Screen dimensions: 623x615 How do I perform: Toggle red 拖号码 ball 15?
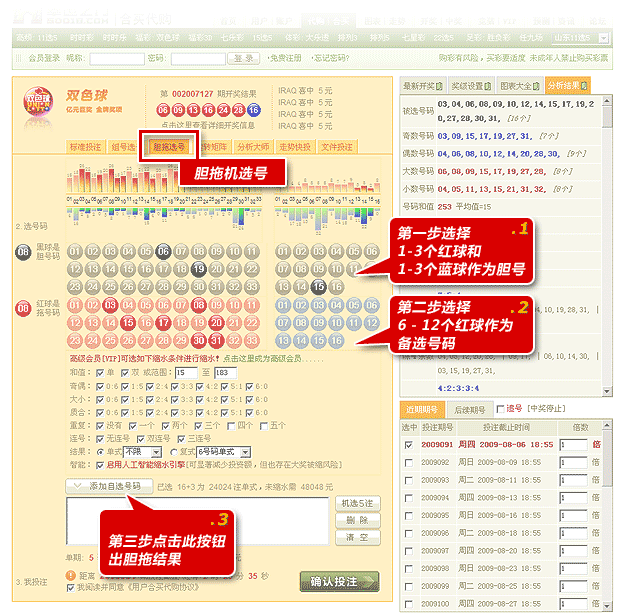coord(128,323)
